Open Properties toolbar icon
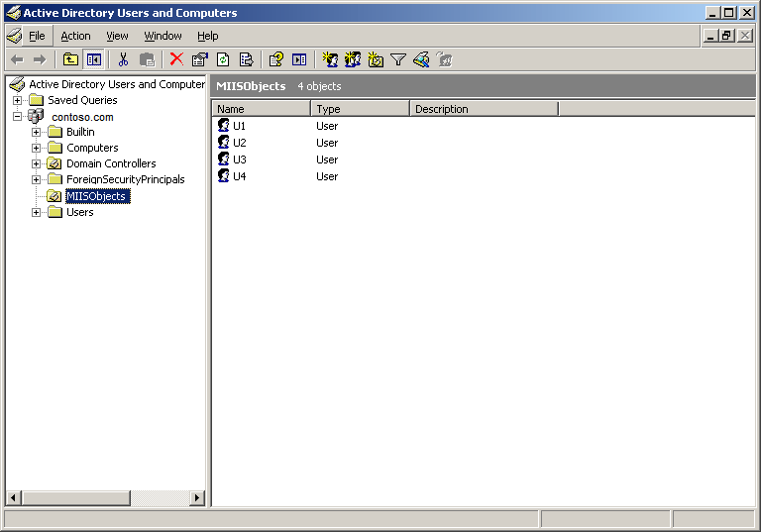 [x=199, y=59]
